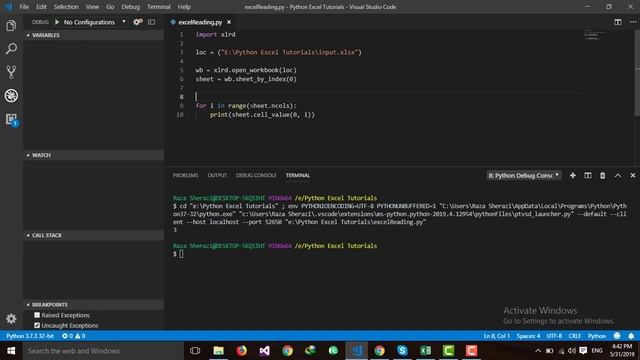
Task: Open the volume control in system tray
Action: 572,351
